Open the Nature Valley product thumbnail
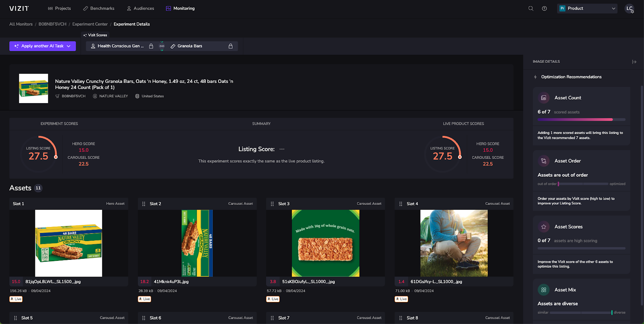The height and width of the screenshot is (324, 644). click(x=33, y=89)
